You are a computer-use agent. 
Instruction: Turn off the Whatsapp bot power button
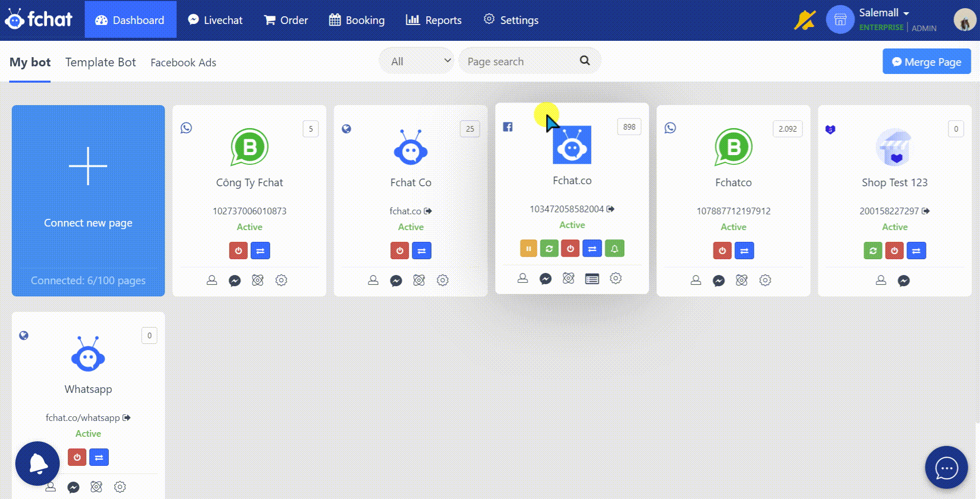coord(77,457)
